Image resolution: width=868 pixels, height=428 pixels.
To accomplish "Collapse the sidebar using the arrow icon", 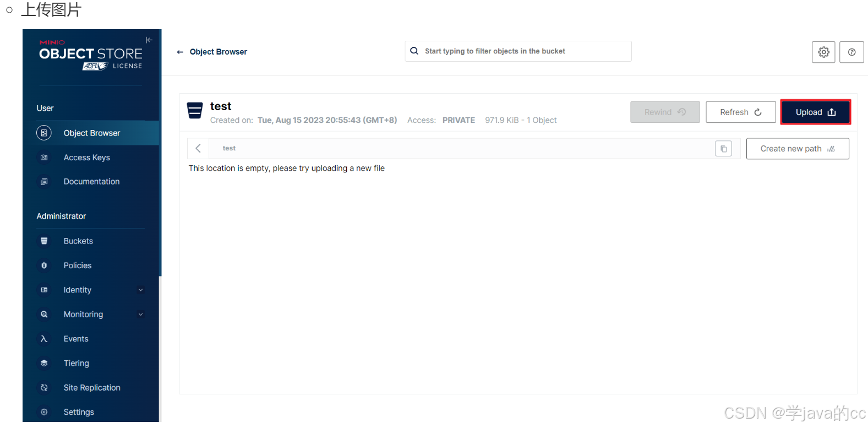I will (149, 40).
